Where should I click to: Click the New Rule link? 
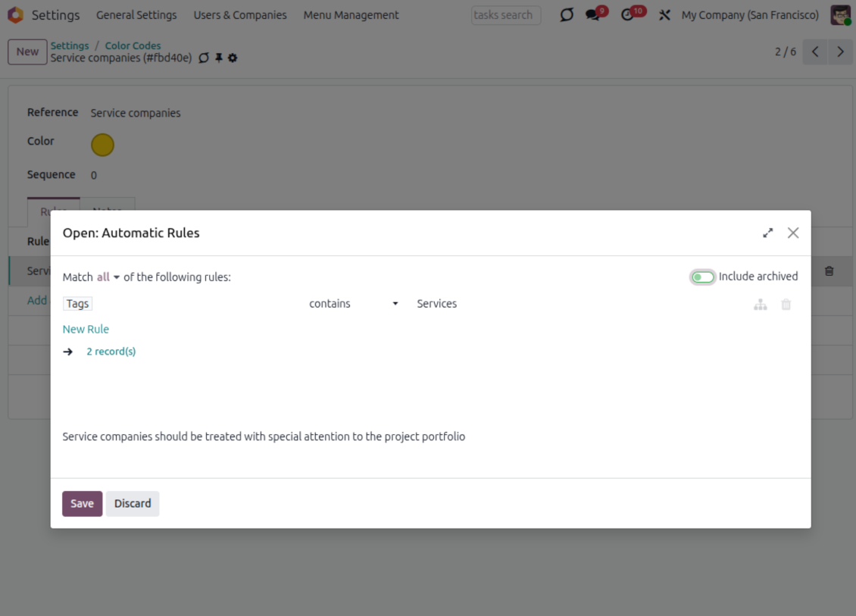coord(86,329)
